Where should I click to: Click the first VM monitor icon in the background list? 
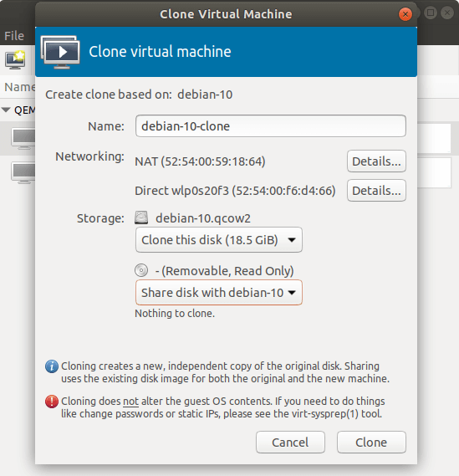coord(23,139)
